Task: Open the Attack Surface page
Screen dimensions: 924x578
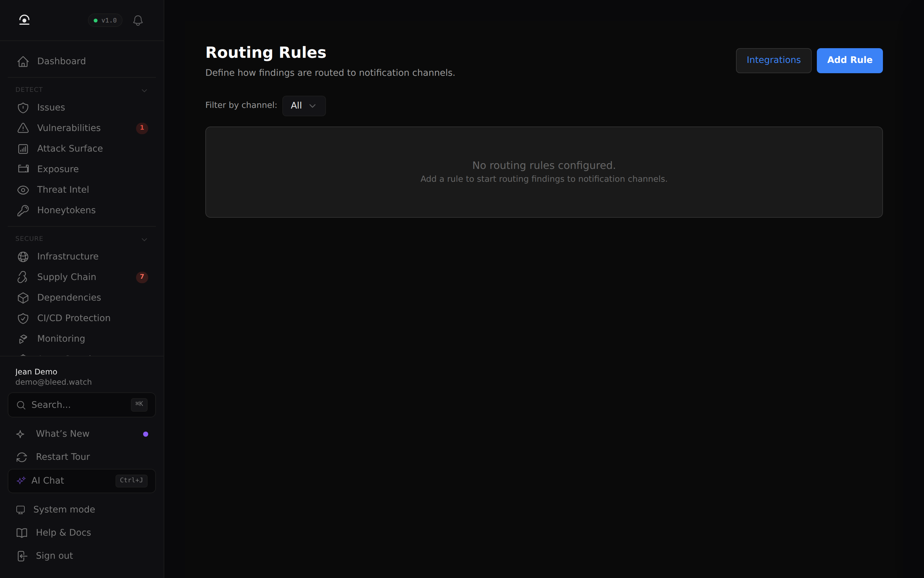Action: pos(82,149)
